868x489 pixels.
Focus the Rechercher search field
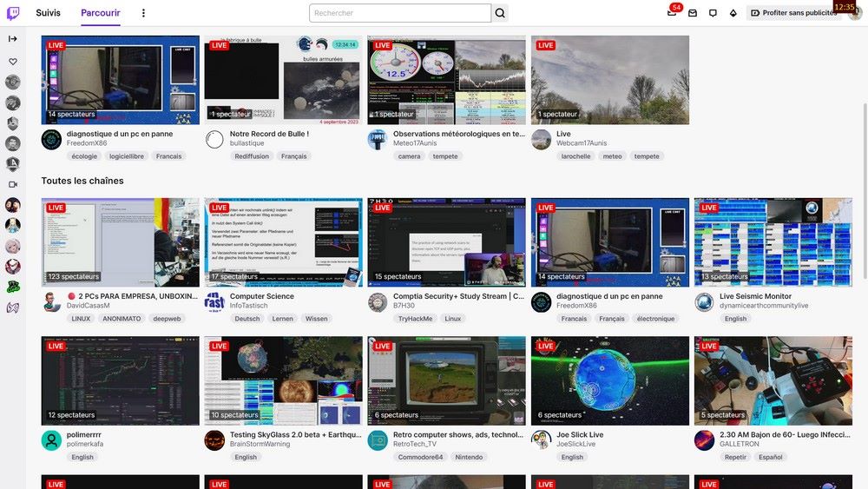[x=400, y=13]
